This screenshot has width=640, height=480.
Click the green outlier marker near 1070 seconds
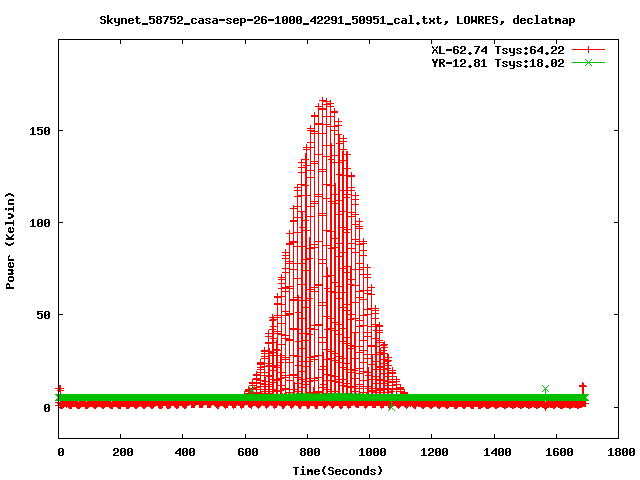391,407
